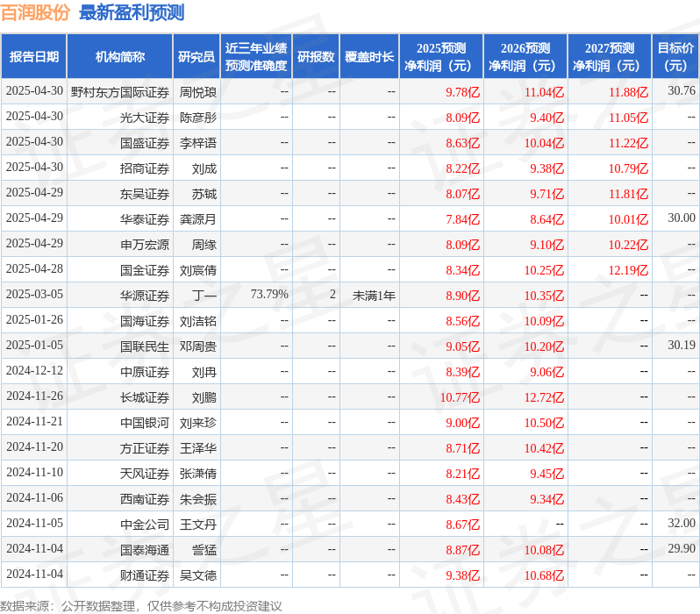The image size is (700, 614).
Task: Select researcher 吴文德
Action: click(197, 576)
